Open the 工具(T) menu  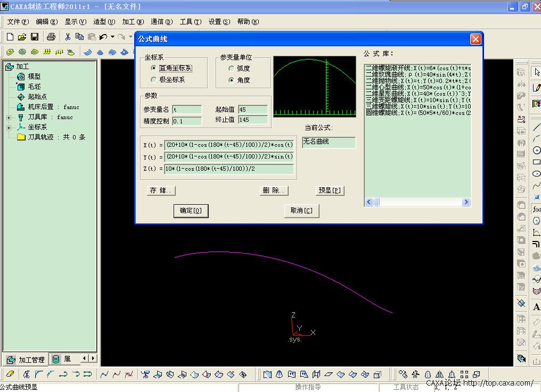click(x=191, y=22)
